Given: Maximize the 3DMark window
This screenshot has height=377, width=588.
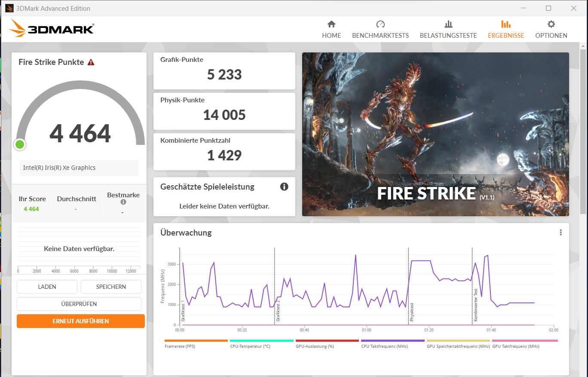Looking at the screenshot, I should [x=548, y=8].
